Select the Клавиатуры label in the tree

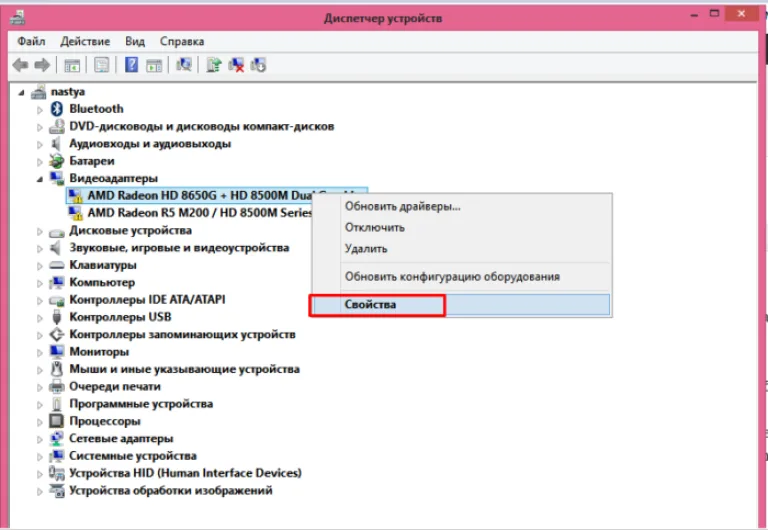tap(103, 265)
